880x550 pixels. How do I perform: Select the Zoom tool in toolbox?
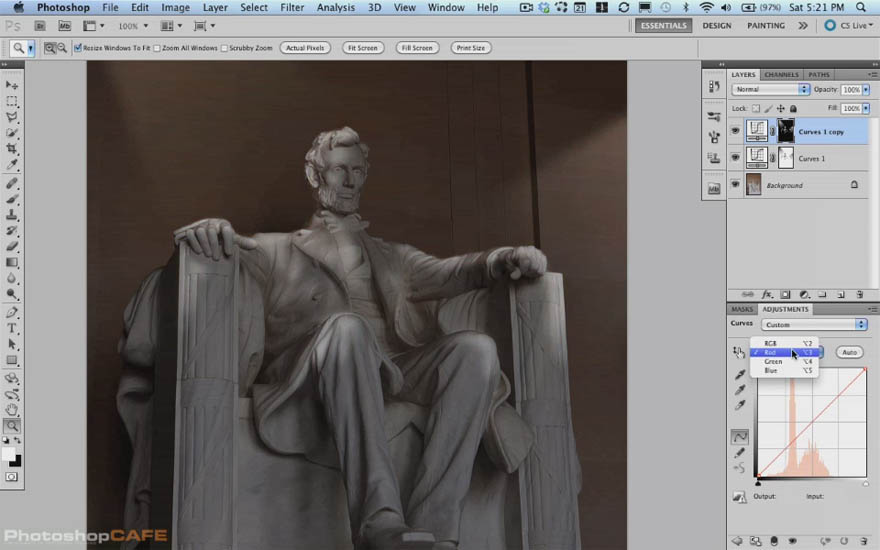coord(11,426)
